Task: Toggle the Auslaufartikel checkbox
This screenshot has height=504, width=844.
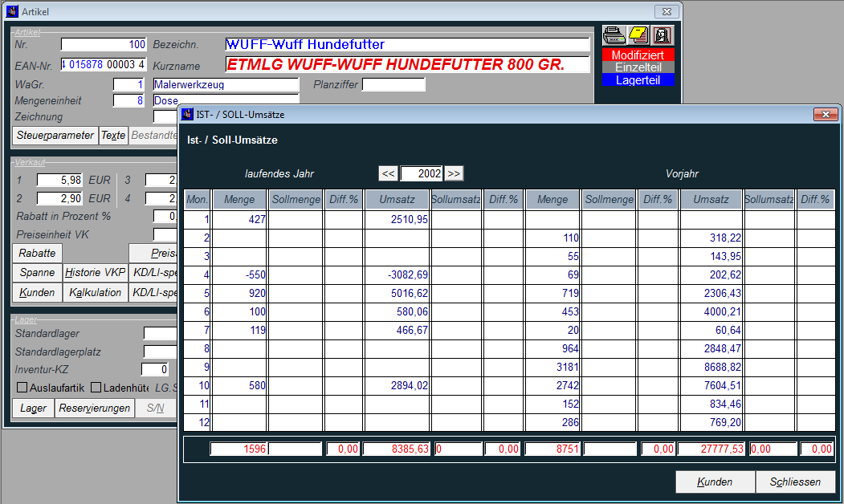Action: pos(22,388)
